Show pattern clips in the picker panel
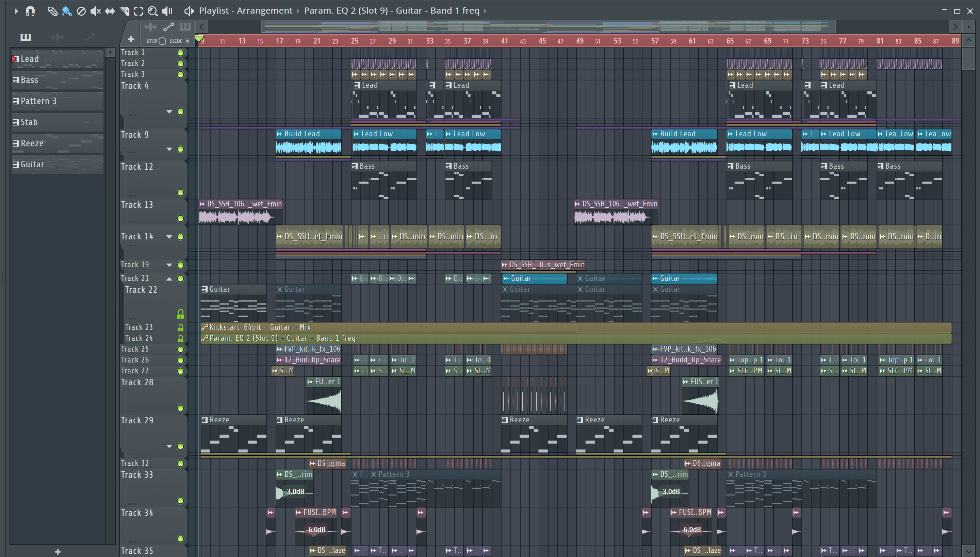 [26, 37]
